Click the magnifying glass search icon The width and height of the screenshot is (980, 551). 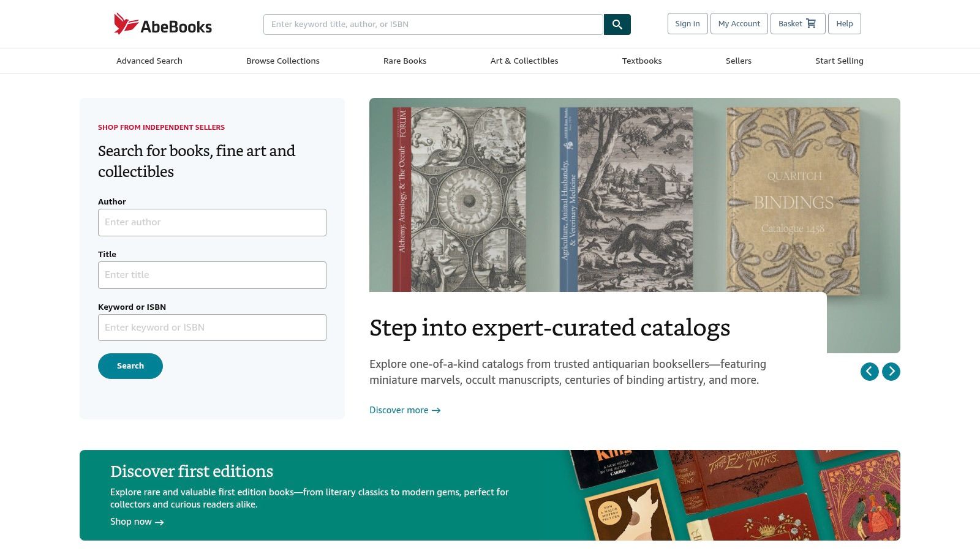point(617,24)
